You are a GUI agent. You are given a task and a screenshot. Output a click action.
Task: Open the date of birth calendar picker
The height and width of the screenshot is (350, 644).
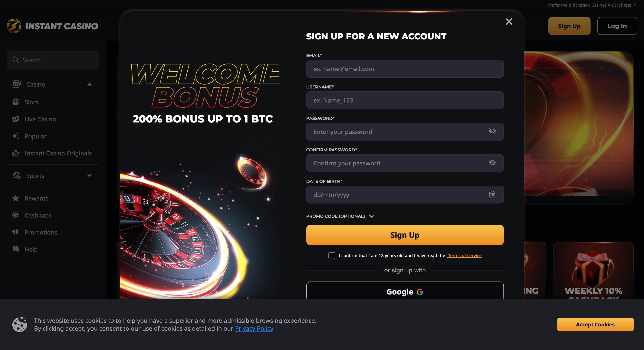(x=492, y=195)
